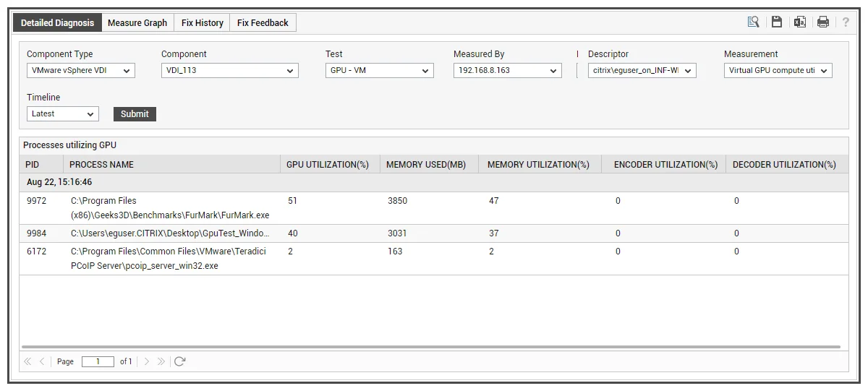Export data using the Excel icon

(800, 22)
